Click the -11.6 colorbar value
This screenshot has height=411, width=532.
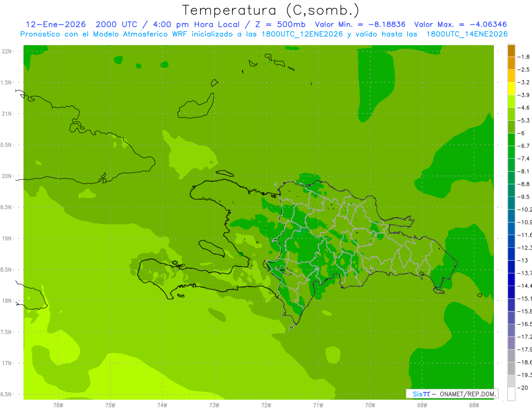(524, 235)
